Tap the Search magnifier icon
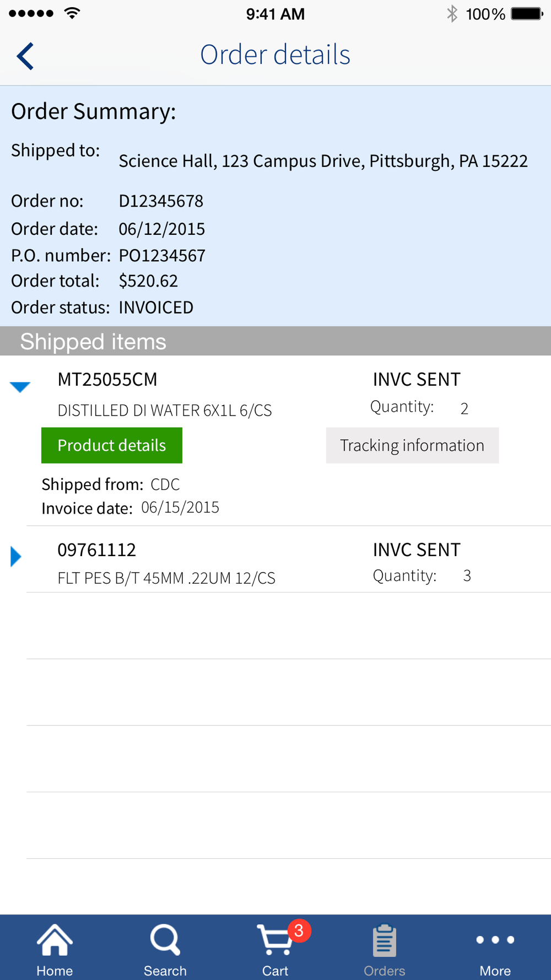551x980 pixels. coord(165,939)
